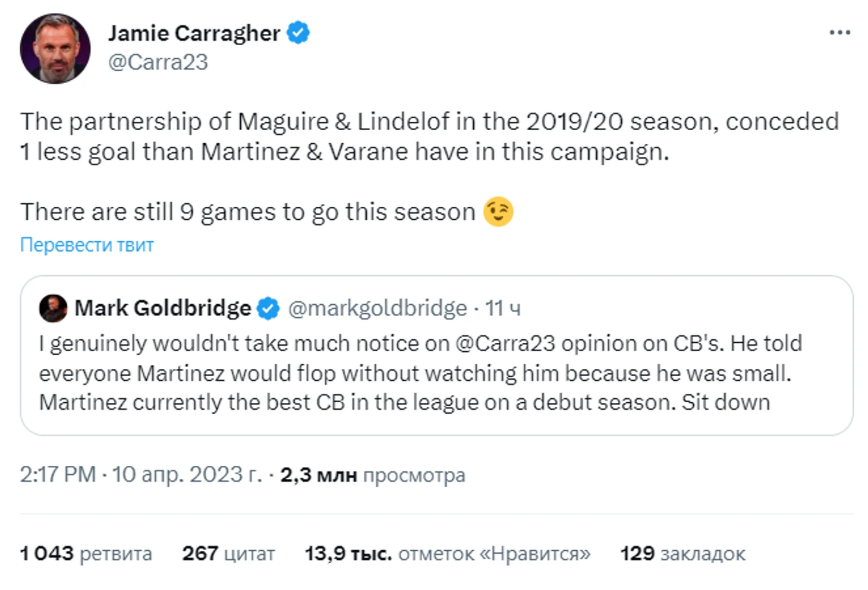Open the 129 закладок bookmarks count
Screen dimensions: 868x590
coord(683,554)
